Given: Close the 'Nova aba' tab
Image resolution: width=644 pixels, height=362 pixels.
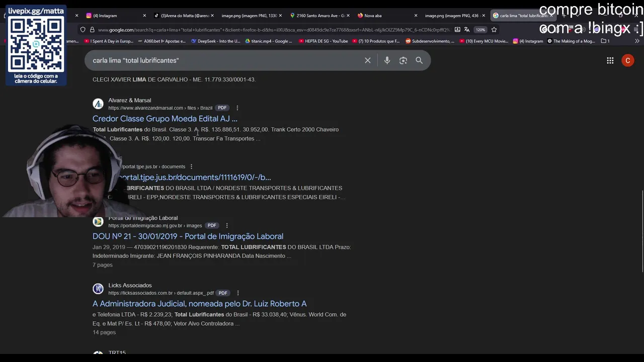Looking at the screenshot, I should pyautogui.click(x=416, y=16).
